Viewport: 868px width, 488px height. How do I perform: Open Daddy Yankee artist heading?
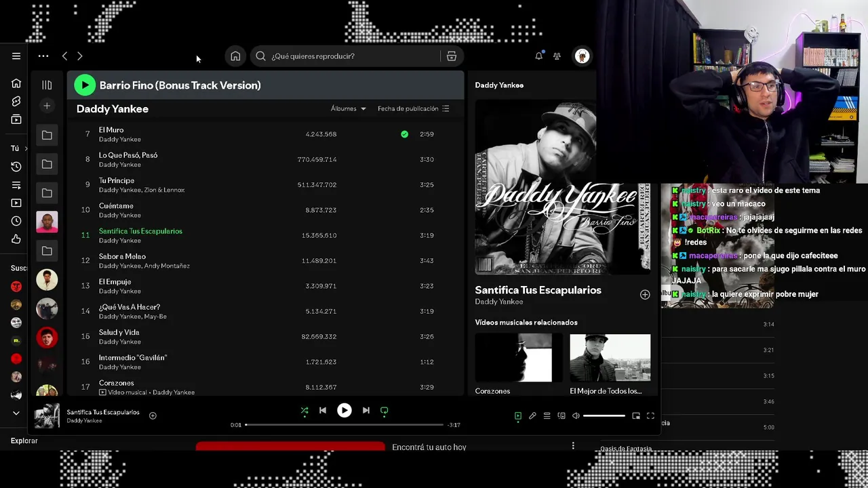coord(113,108)
